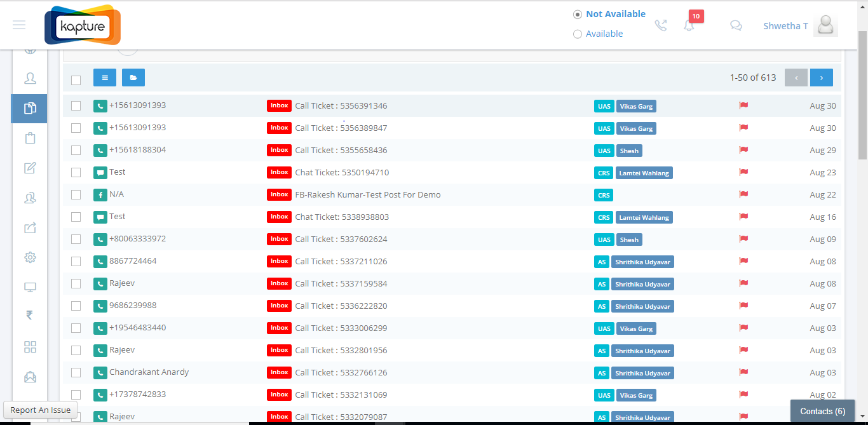The image size is (868, 425).
Task: Click the Report An Issue button
Action: click(x=41, y=410)
